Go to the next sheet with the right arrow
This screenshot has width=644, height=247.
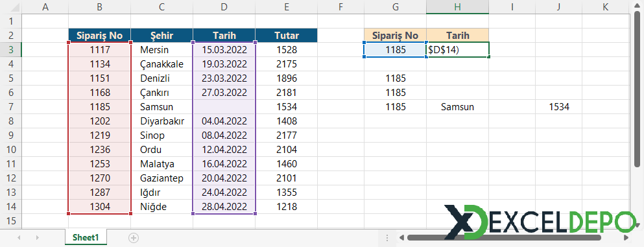pos(38,237)
